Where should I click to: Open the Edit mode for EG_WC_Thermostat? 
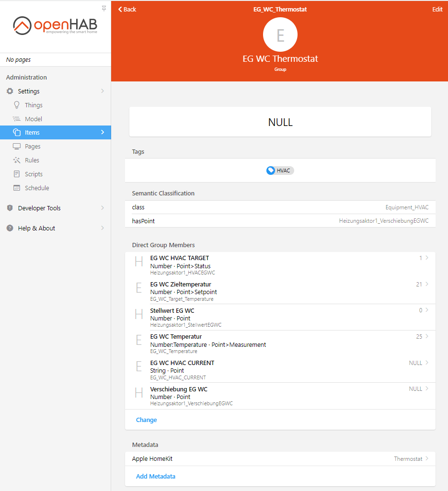click(437, 9)
